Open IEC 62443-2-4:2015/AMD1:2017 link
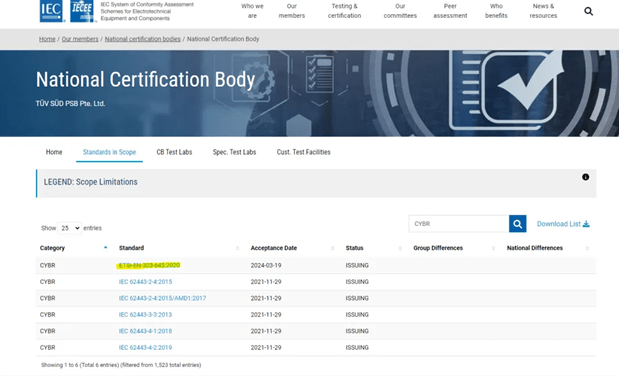619x376 pixels. click(162, 298)
